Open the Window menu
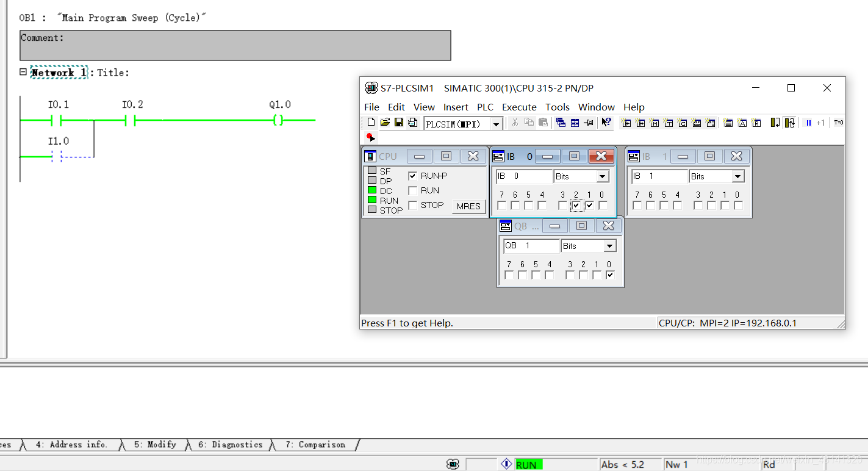Image resolution: width=868 pixels, height=471 pixels. [x=597, y=107]
